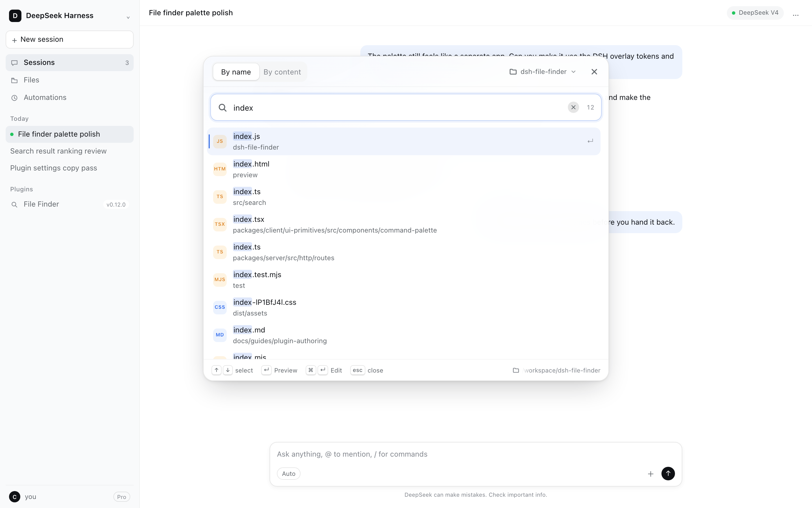Select the index.tsx result in command-palette

tap(404, 224)
